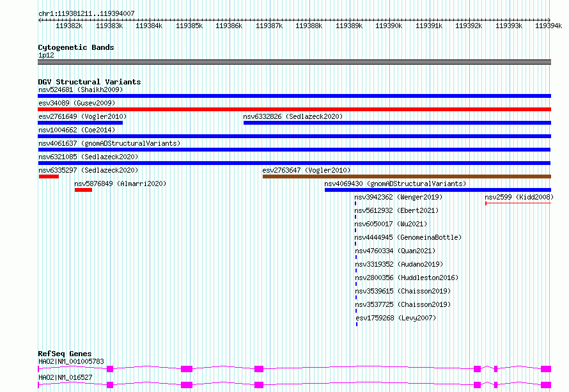This screenshot has width=569, height=392.
Task: Open nsv6335297 (Sedlazeck2020) label
Action: click(x=88, y=170)
